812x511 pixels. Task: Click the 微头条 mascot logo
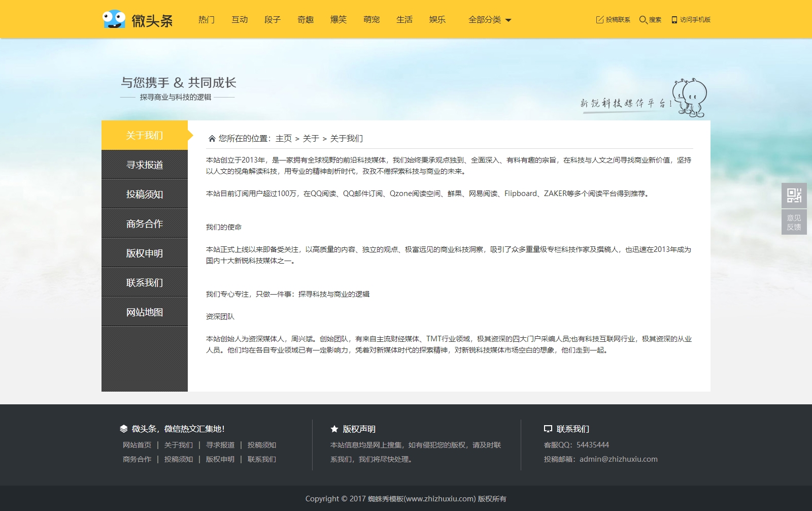(114, 19)
